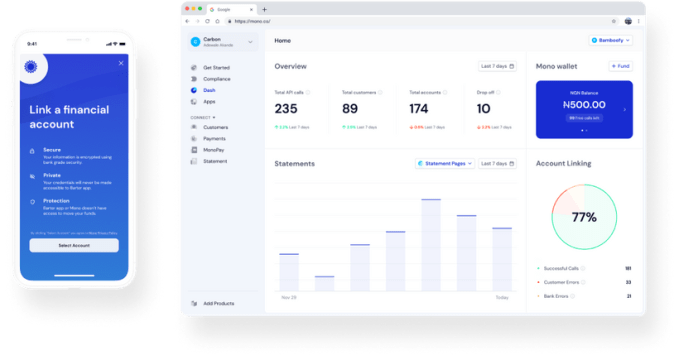Click the Protection shield icon on phone
The height and width of the screenshot is (360, 679).
pyautogui.click(x=32, y=202)
